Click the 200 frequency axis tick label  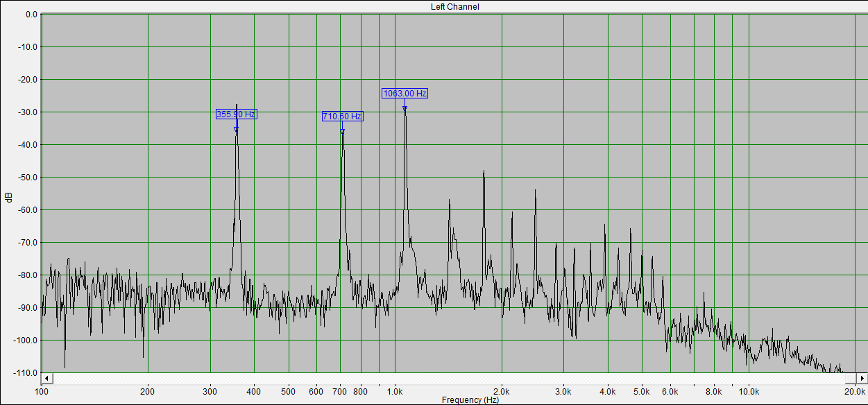point(148,392)
